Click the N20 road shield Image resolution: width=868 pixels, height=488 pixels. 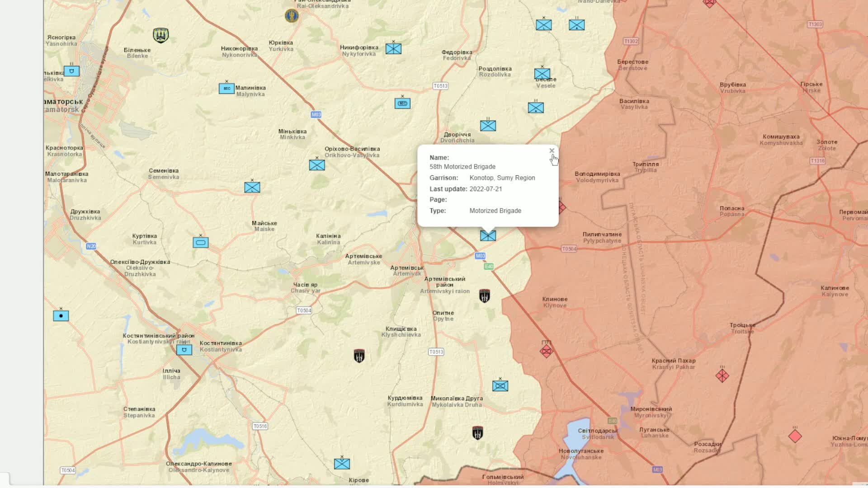(x=91, y=246)
